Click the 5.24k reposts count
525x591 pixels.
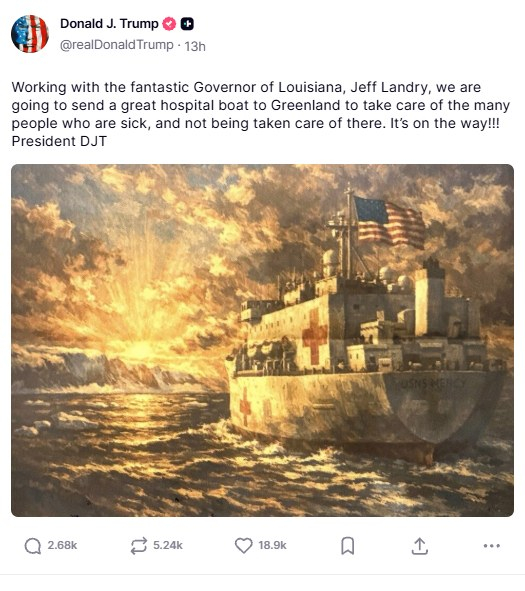[168, 545]
